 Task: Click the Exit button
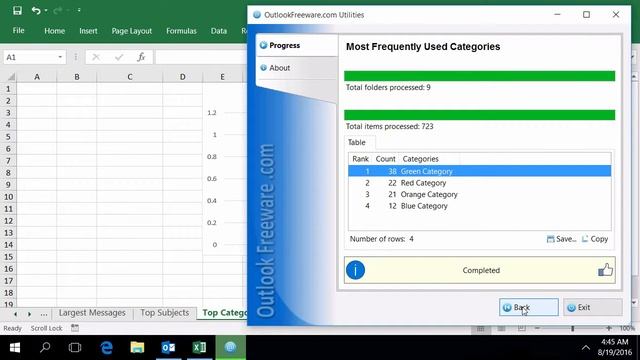(593, 307)
